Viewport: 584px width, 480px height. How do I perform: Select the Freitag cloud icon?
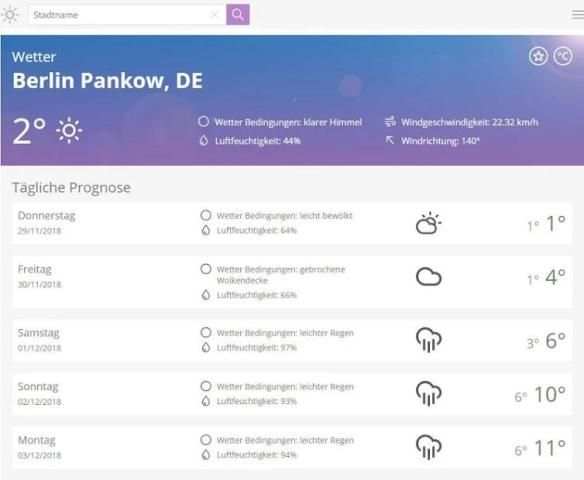[x=428, y=277]
